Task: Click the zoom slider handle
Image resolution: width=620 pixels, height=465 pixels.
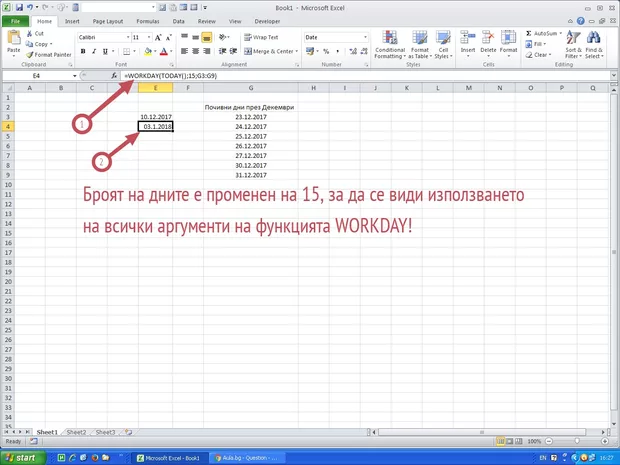Action: (577, 441)
